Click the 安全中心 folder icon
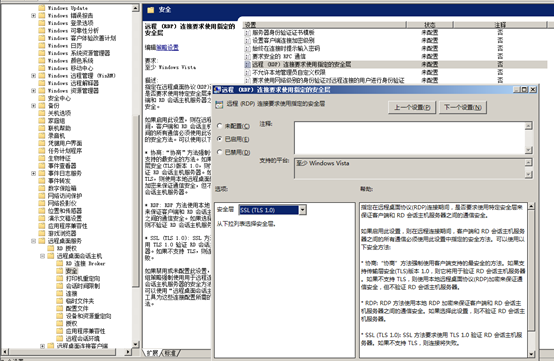This screenshot has width=554, height=361. [x=42, y=98]
